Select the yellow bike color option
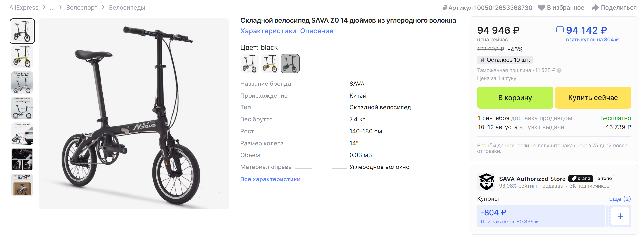This screenshot has width=644, height=242. click(x=270, y=64)
